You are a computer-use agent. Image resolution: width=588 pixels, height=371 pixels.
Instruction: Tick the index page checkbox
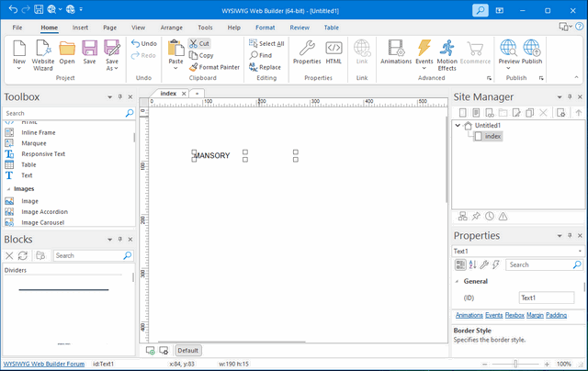click(478, 136)
